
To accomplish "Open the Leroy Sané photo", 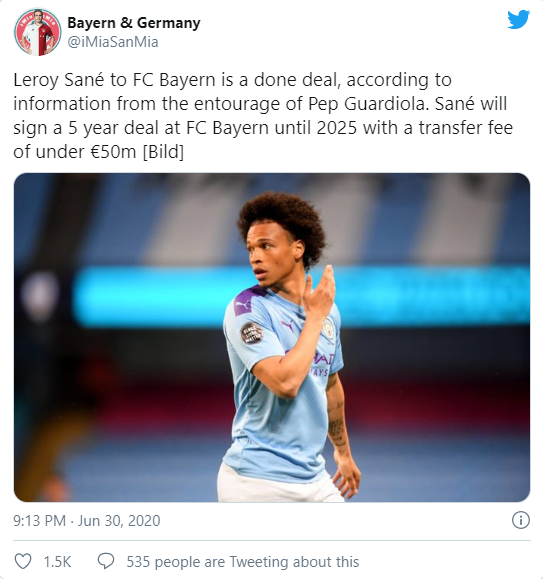I will (272, 337).
